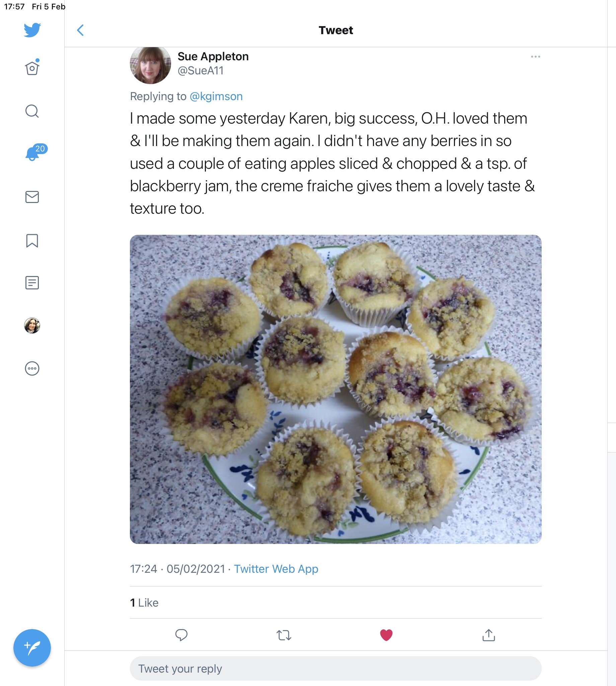Open the muffins photo
Viewport: 616px width, 686px height.
(335, 389)
